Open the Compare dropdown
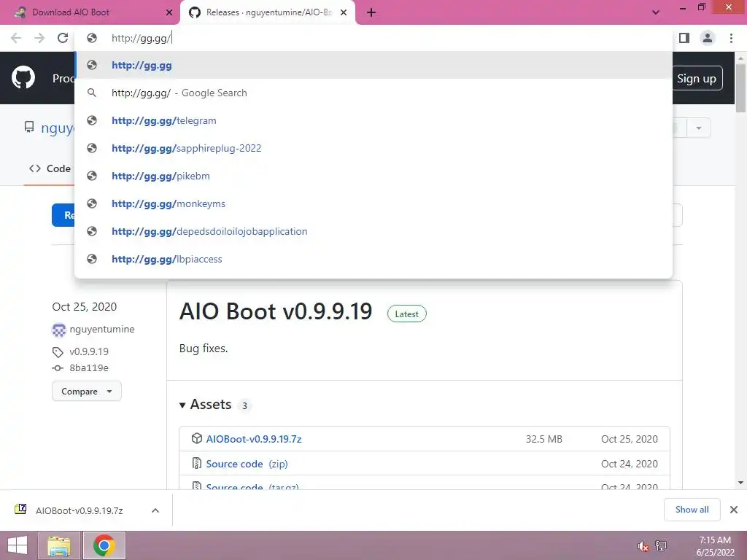This screenshot has height=560, width=747. pyautogui.click(x=87, y=391)
